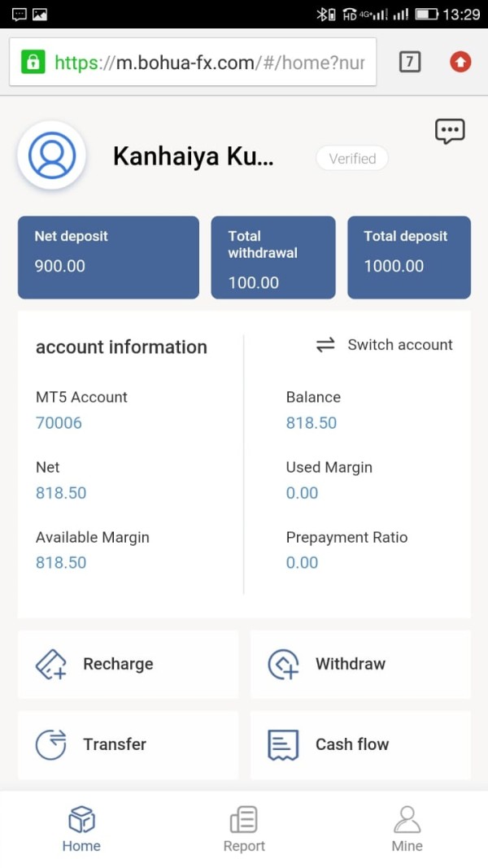Click the Recharge wallet icon
This screenshot has height=868, width=488.
(x=51, y=664)
